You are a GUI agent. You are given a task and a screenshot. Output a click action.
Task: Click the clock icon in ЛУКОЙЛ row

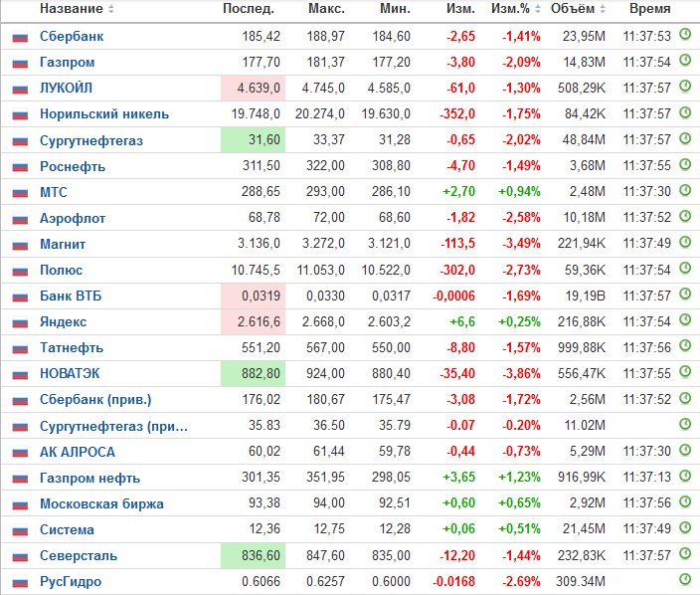pyautogui.click(x=685, y=87)
